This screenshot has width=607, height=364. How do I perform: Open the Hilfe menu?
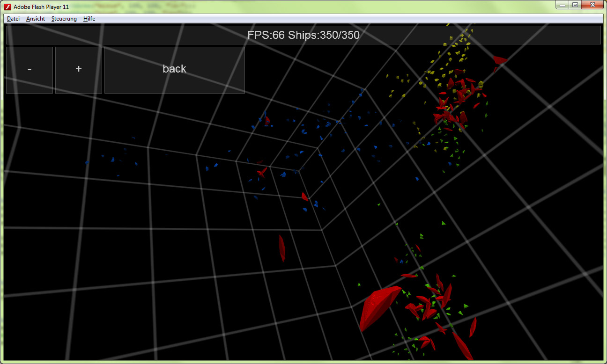tap(89, 19)
